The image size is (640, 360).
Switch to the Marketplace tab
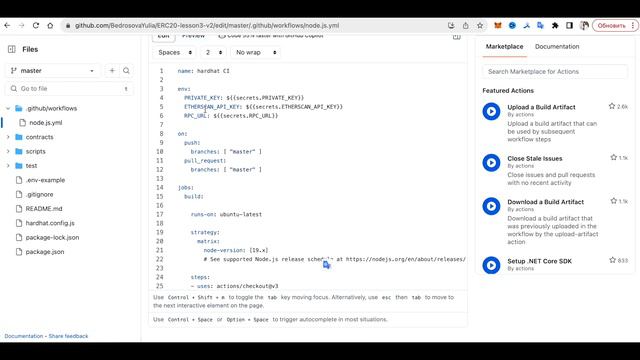[504, 47]
